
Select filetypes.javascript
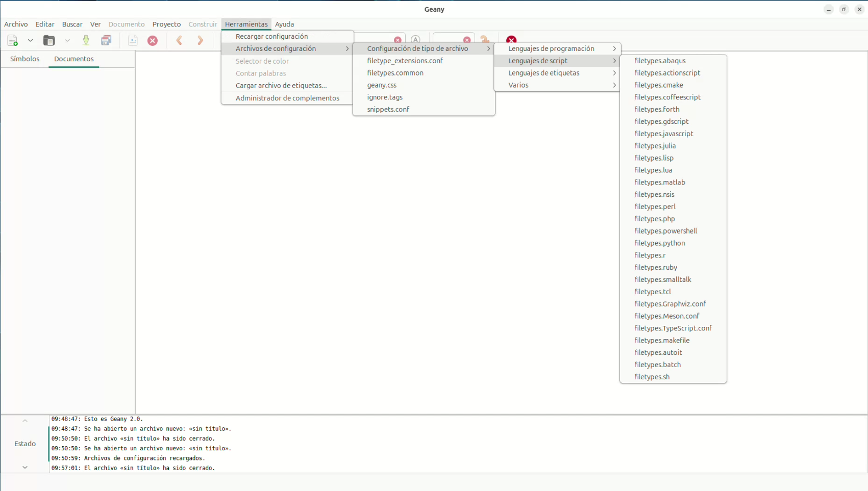pos(673,134)
